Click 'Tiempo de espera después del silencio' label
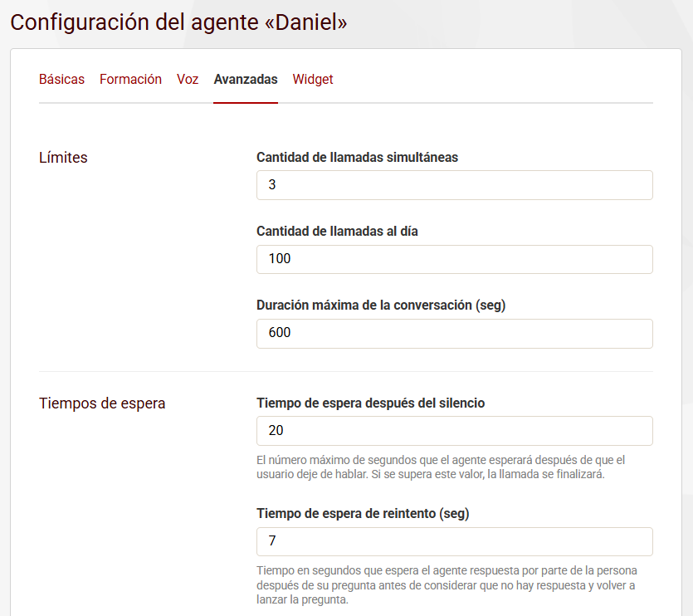Screen dimensions: 693x616 click(x=370, y=403)
